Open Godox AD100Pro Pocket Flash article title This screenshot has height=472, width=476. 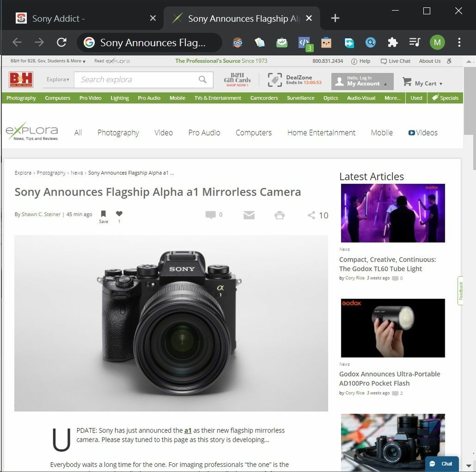(x=390, y=379)
